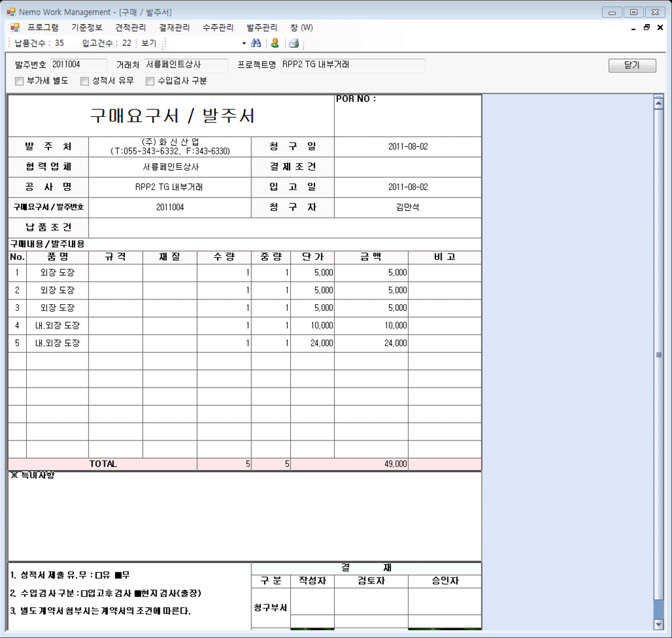Click the vertical scrollbar up arrow
Viewport: 672px width, 638px height.
[659, 103]
